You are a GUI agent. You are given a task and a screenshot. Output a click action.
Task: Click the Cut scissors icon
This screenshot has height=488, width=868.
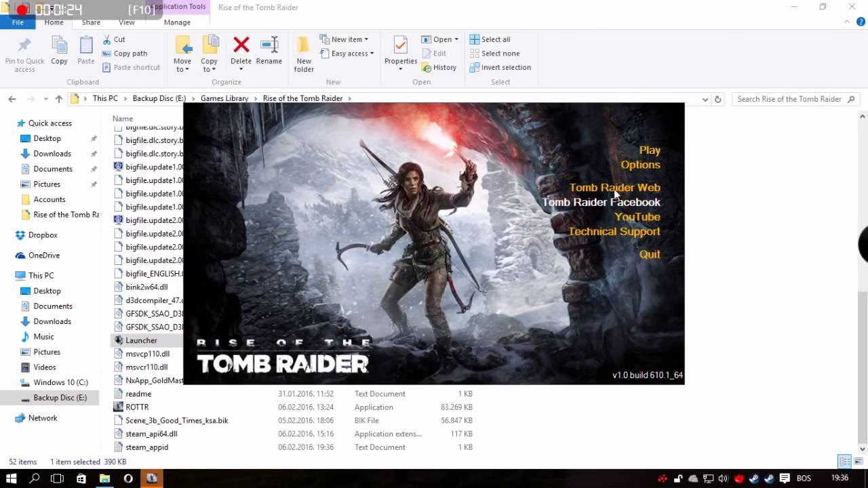coord(106,39)
